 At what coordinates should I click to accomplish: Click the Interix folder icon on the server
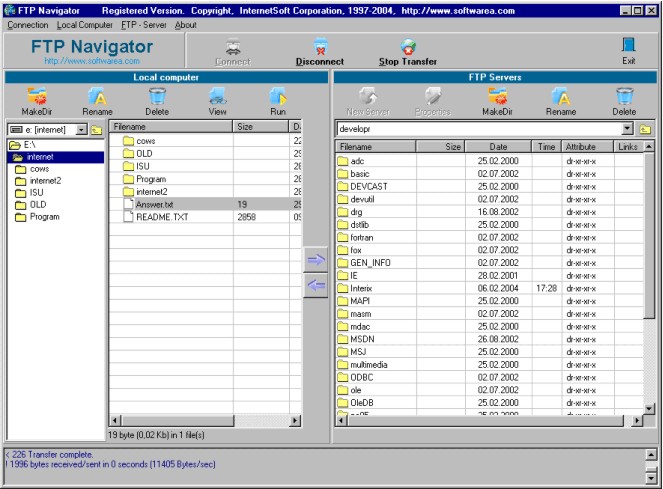point(342,288)
